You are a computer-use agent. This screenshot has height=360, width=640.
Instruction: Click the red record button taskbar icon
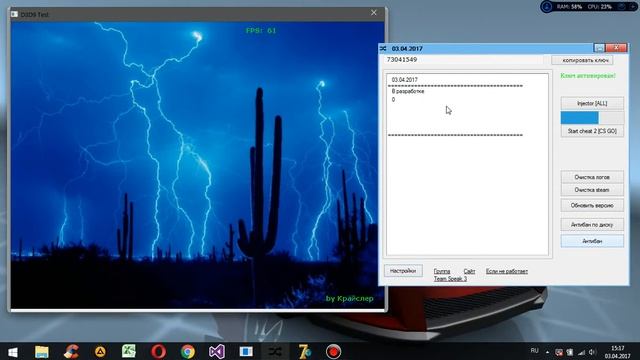(333, 352)
